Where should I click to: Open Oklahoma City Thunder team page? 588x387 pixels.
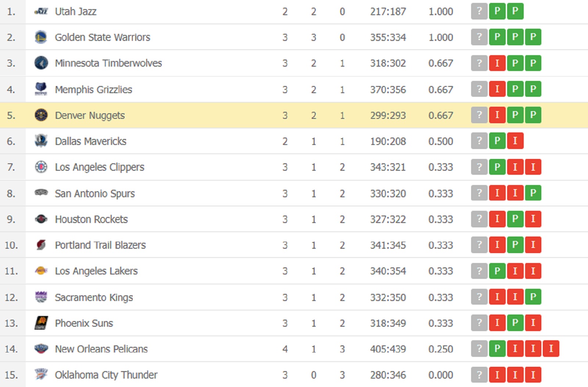point(106,375)
